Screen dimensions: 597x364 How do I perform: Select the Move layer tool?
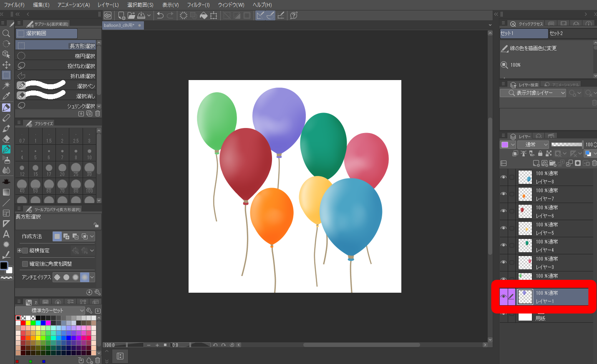(x=6, y=65)
